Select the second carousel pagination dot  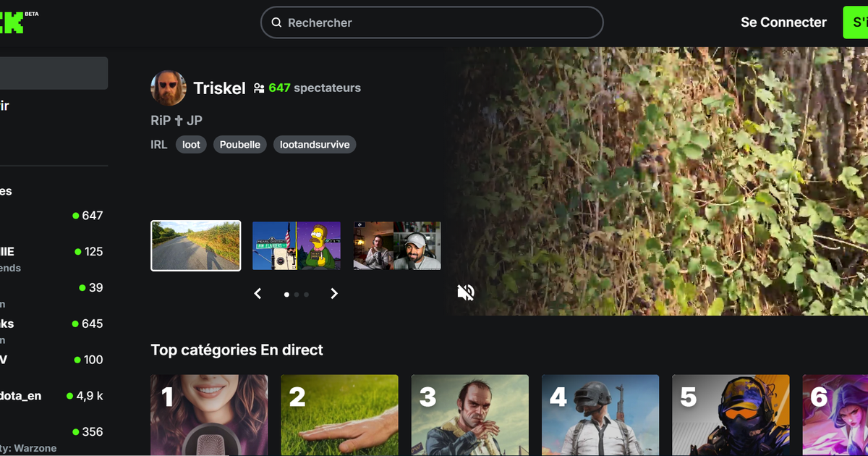click(297, 295)
